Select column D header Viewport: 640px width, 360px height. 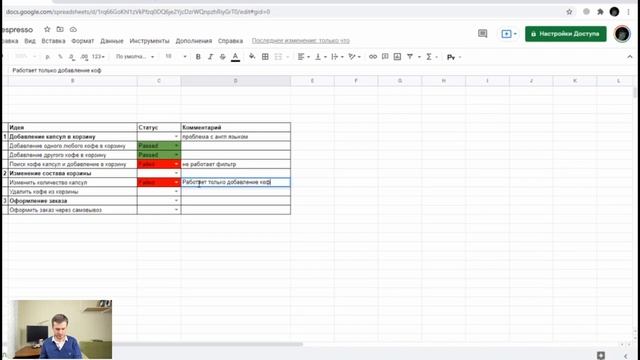click(x=236, y=81)
